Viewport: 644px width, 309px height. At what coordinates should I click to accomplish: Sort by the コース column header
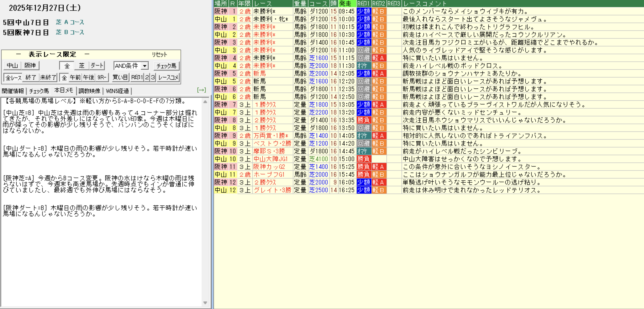(318, 4)
